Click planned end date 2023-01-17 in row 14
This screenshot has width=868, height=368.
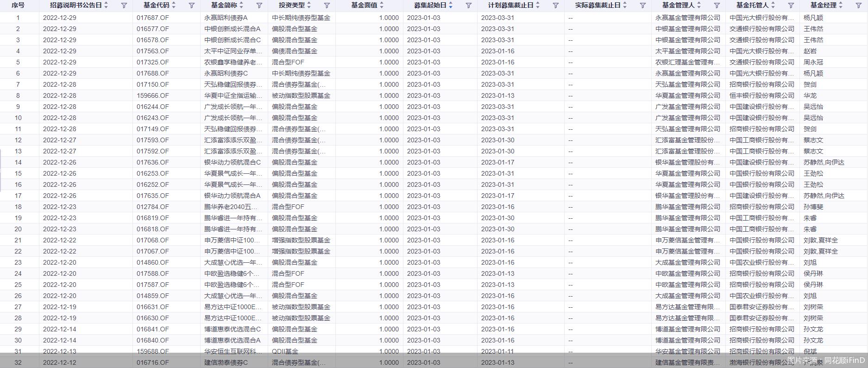coord(498,162)
